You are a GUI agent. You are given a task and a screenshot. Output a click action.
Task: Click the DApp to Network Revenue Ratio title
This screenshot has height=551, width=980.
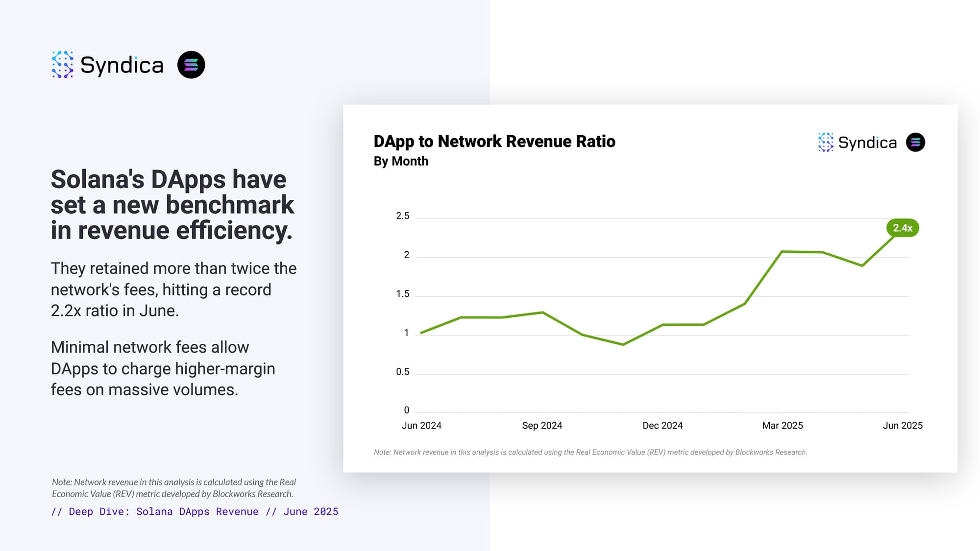[x=494, y=142]
